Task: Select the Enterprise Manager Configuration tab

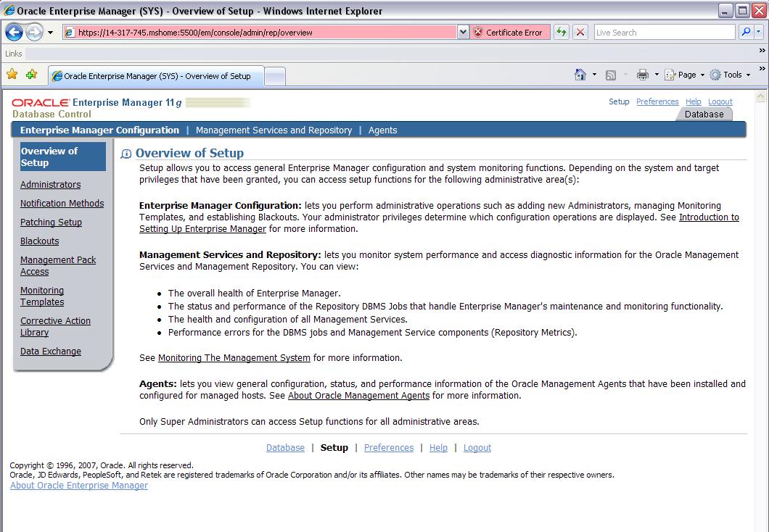Action: pyautogui.click(x=99, y=130)
